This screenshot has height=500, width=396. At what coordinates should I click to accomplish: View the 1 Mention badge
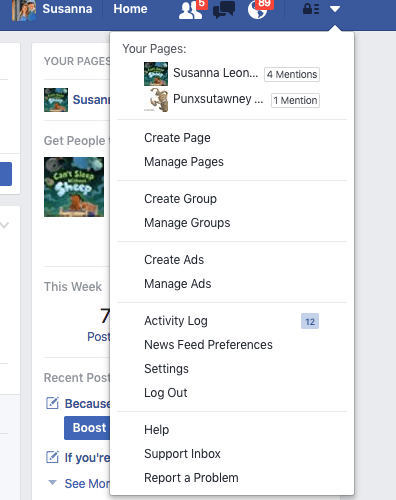tap(295, 100)
